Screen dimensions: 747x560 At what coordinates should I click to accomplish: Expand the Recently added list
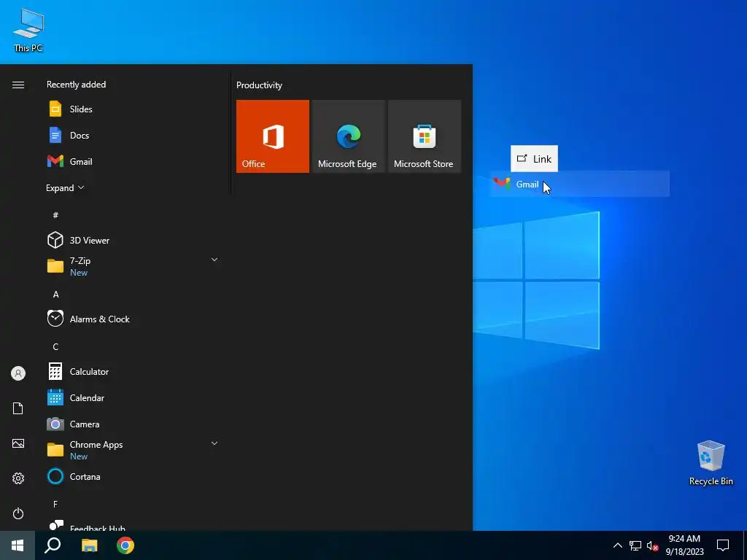65,187
